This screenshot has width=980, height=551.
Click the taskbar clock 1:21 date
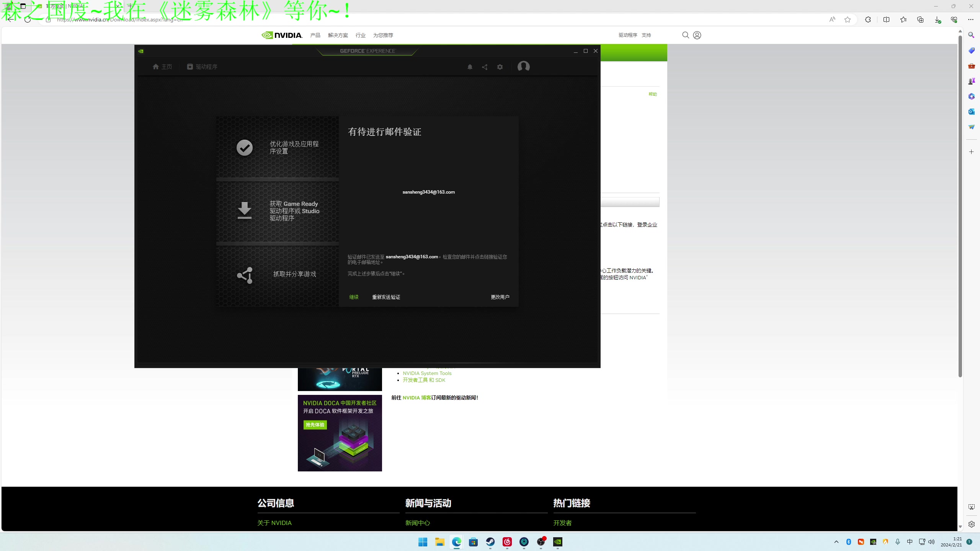pyautogui.click(x=951, y=542)
